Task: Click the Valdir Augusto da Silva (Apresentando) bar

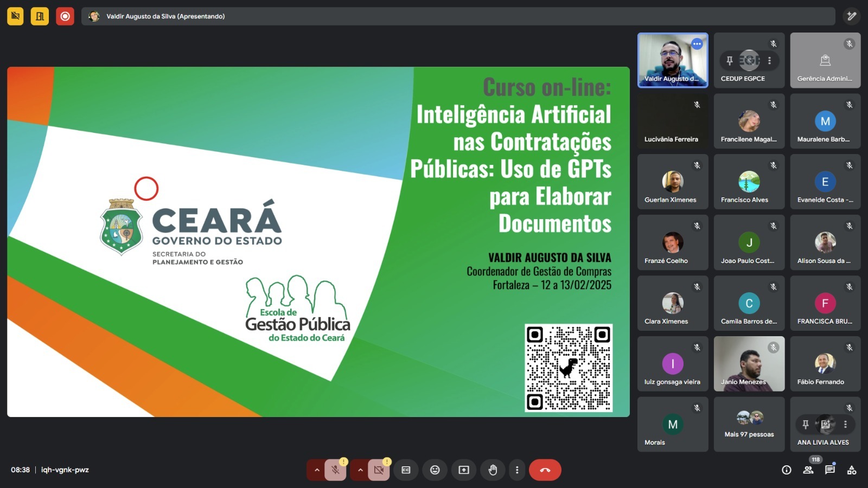Action: pos(458,16)
